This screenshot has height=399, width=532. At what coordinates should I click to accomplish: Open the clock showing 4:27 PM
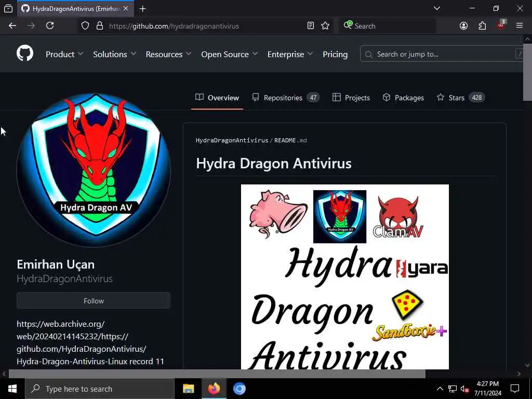487,389
